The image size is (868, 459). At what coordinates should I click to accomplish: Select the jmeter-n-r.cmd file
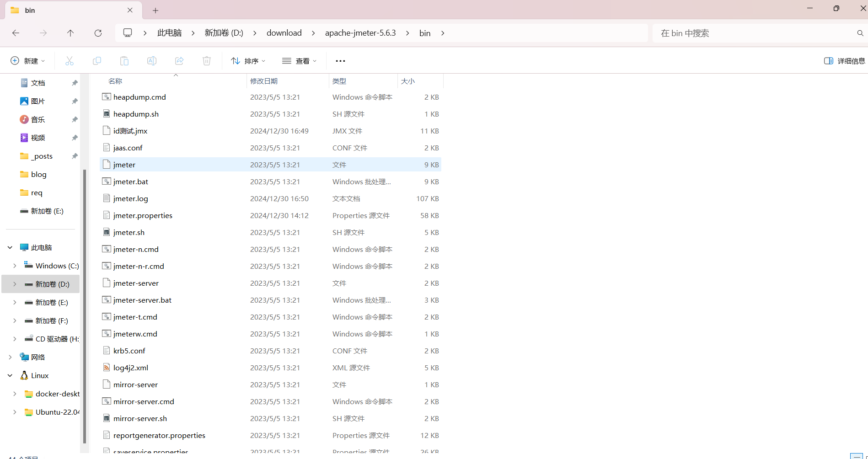tap(270, 266)
